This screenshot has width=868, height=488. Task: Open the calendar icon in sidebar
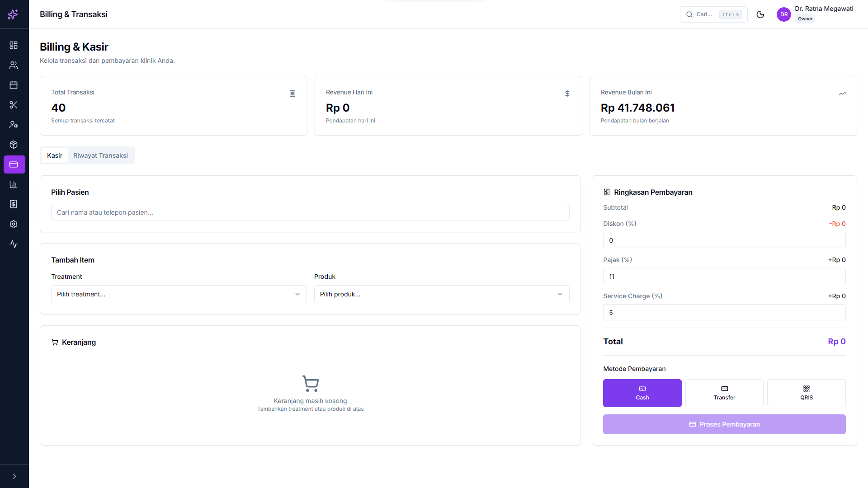pos(14,85)
